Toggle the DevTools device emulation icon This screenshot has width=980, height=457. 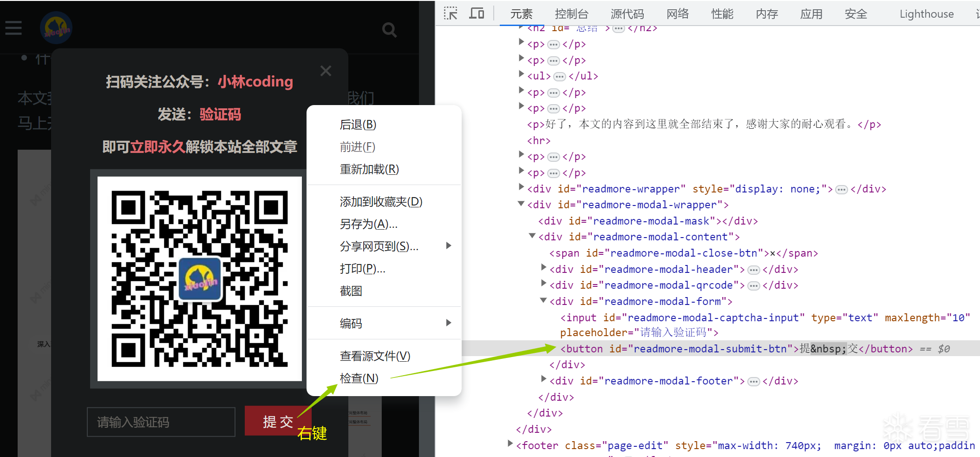click(477, 13)
